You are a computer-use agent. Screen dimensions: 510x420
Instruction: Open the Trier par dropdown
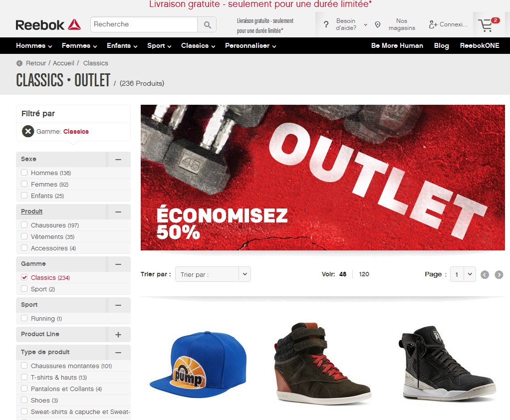(213, 274)
